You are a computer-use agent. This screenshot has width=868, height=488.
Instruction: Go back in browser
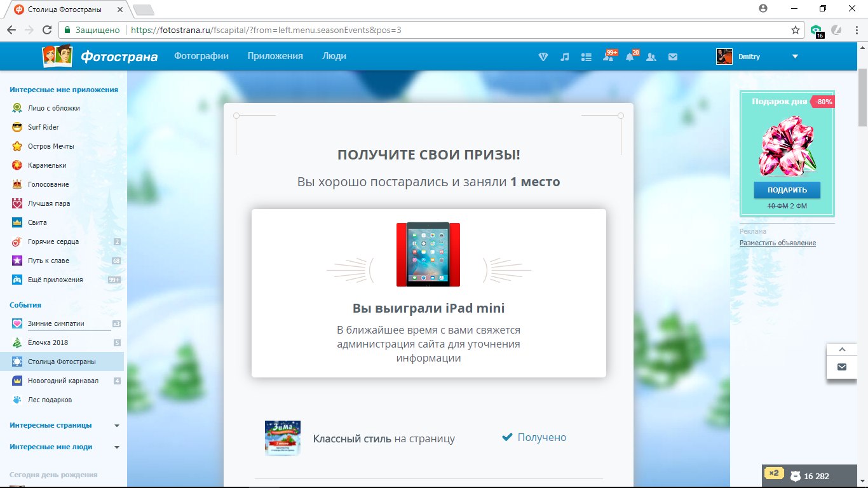(x=11, y=30)
